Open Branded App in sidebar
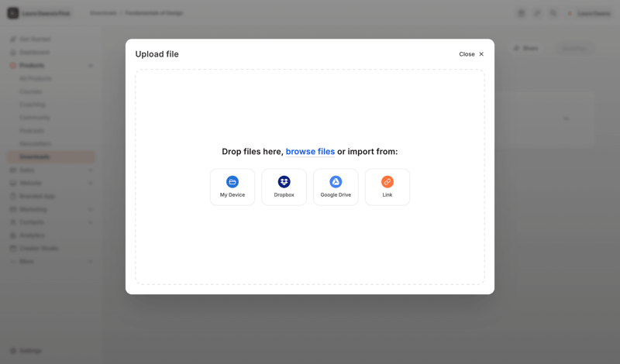The height and width of the screenshot is (364, 620). click(x=37, y=196)
